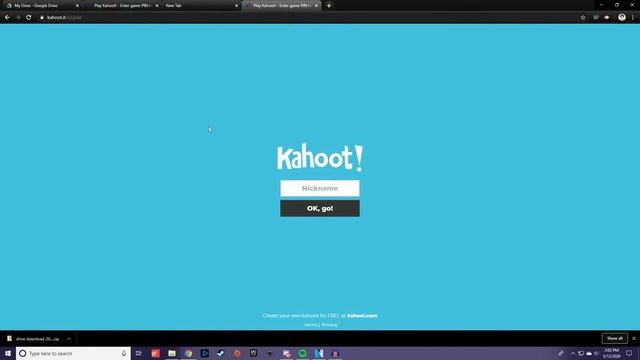Switch to first Play Kahoot! tab
This screenshot has width=640, height=360.
coord(121,6)
